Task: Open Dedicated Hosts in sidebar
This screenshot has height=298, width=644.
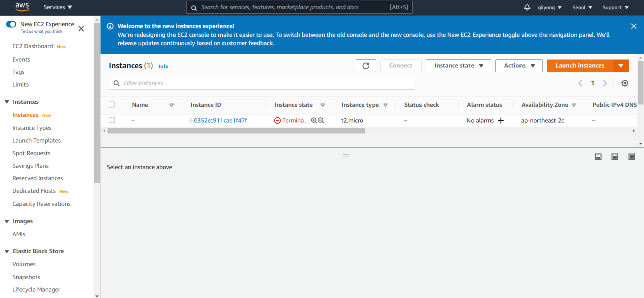Action: point(34,191)
